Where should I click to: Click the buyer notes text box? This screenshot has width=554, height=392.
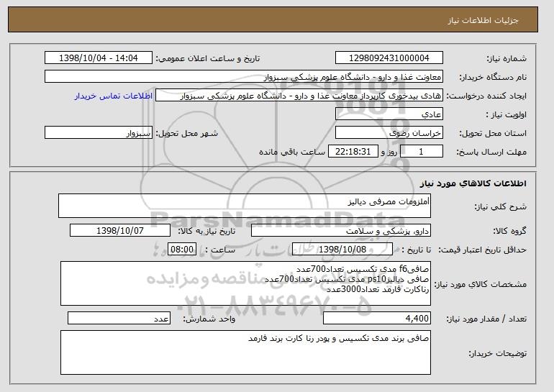pos(245,352)
